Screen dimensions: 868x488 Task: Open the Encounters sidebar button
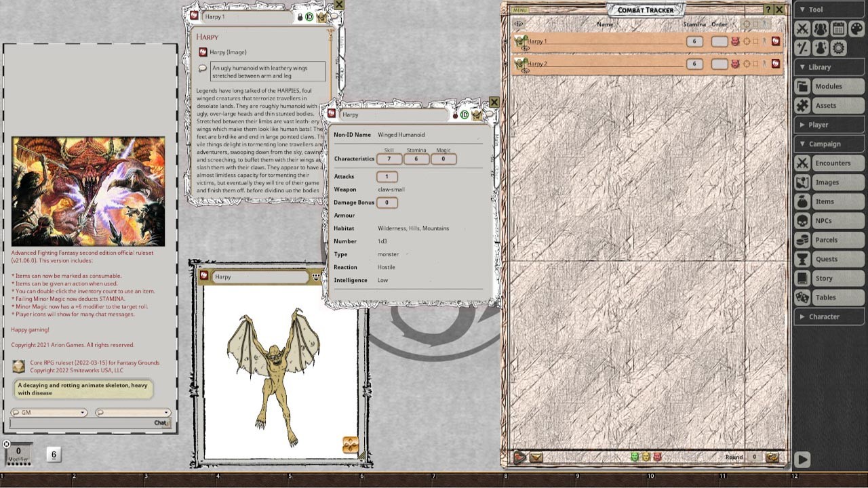tap(829, 163)
